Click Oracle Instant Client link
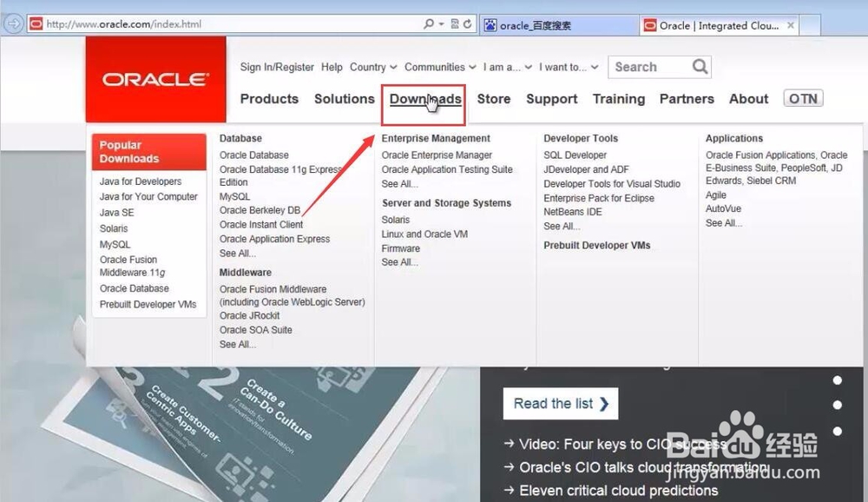868x502 pixels. pos(260,224)
